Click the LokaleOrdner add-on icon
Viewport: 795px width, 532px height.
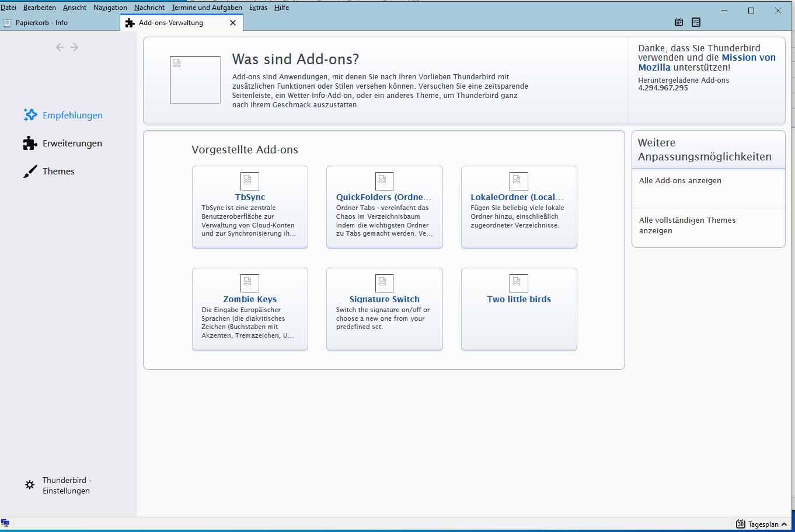pos(519,181)
